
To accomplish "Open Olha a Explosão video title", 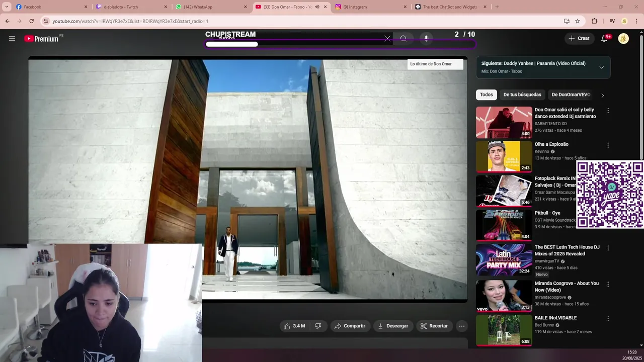I will click(551, 144).
